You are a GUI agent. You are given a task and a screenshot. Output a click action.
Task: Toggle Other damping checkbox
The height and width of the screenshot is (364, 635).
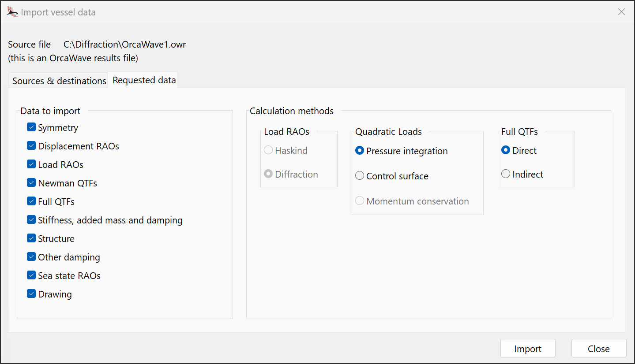pyautogui.click(x=31, y=257)
